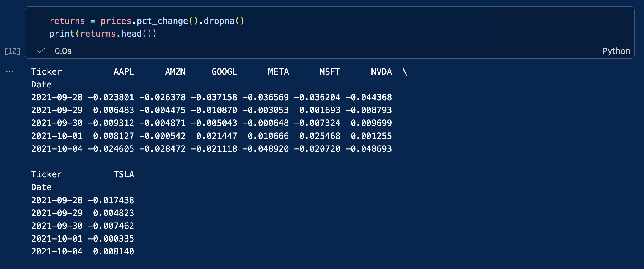Image resolution: width=644 pixels, height=269 pixels.
Task: Click the TSLA value -0.000335
Action: [111, 239]
